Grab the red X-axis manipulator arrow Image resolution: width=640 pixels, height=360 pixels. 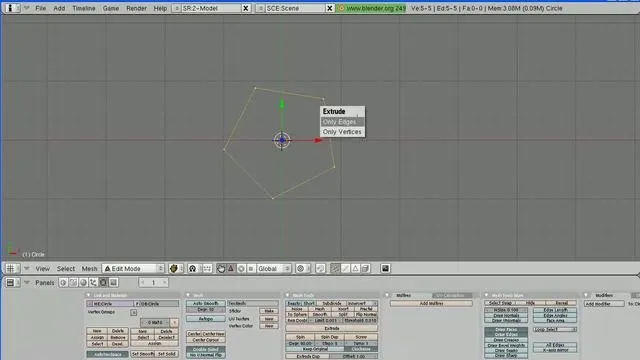pos(318,140)
